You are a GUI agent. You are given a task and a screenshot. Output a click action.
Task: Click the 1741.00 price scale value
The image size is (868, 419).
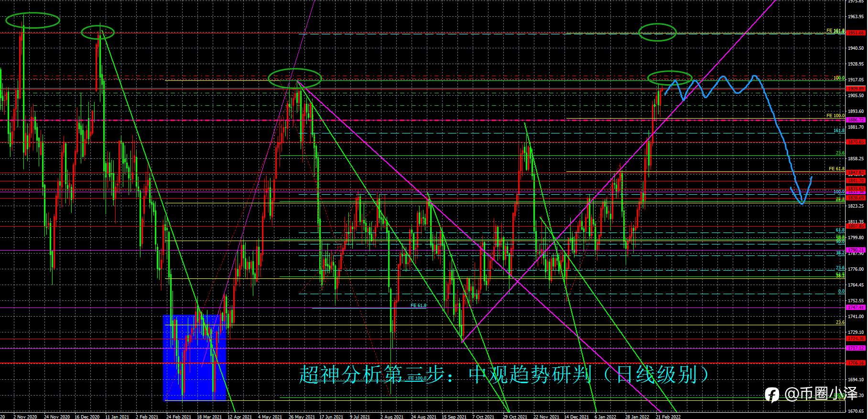(x=856, y=317)
